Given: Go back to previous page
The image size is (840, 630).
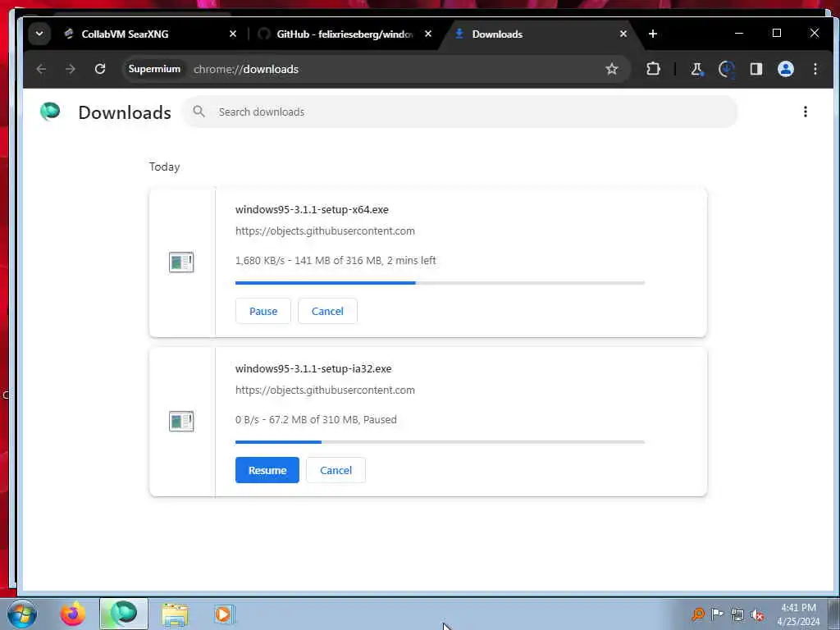Looking at the screenshot, I should pyautogui.click(x=41, y=69).
